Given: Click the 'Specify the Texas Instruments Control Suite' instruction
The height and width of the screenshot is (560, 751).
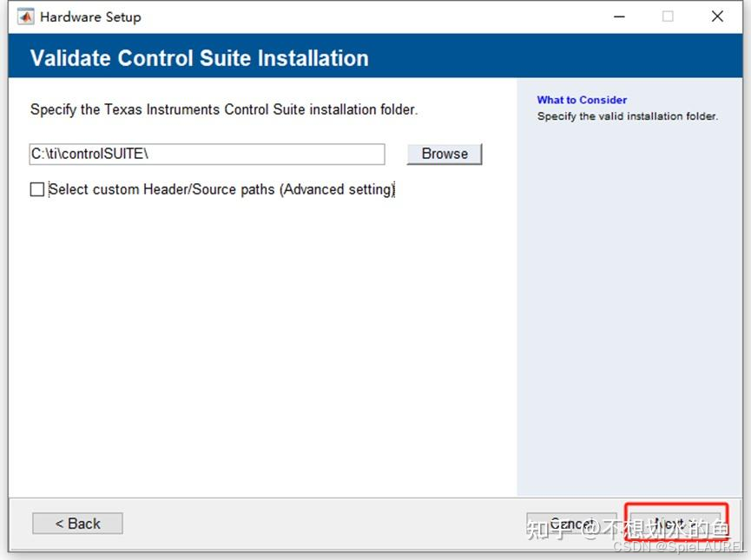Looking at the screenshot, I should click(x=224, y=109).
